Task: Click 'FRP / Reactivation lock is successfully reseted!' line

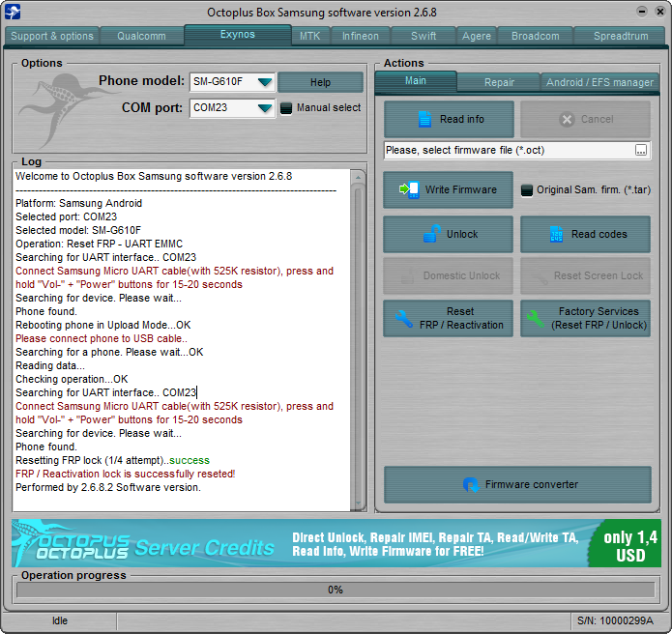Action: tap(126, 475)
